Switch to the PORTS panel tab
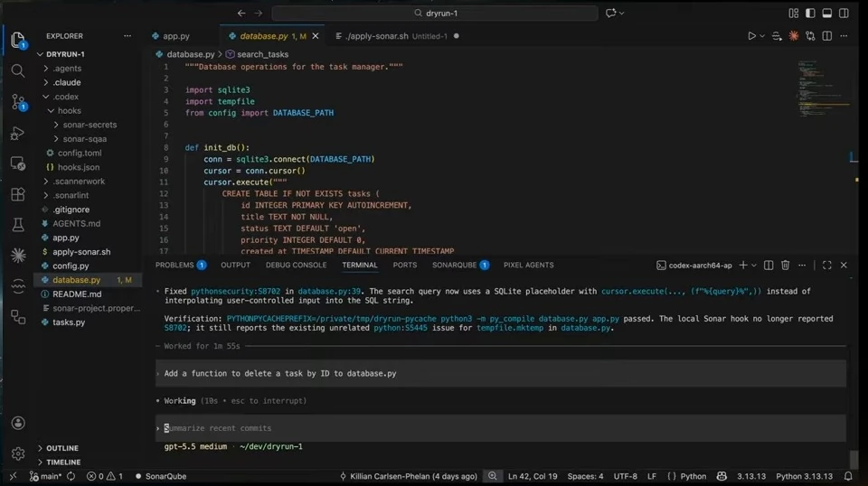The width and height of the screenshot is (868, 486). point(405,265)
